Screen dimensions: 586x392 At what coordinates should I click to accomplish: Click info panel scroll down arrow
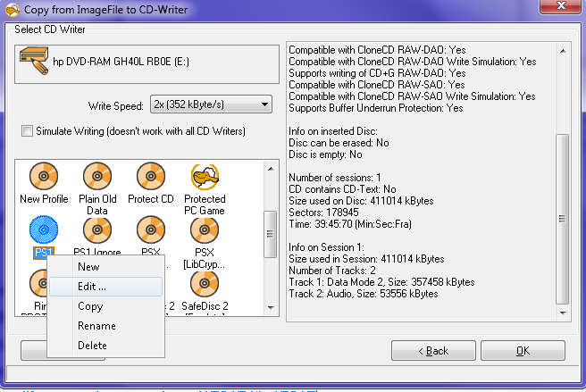pos(563,313)
